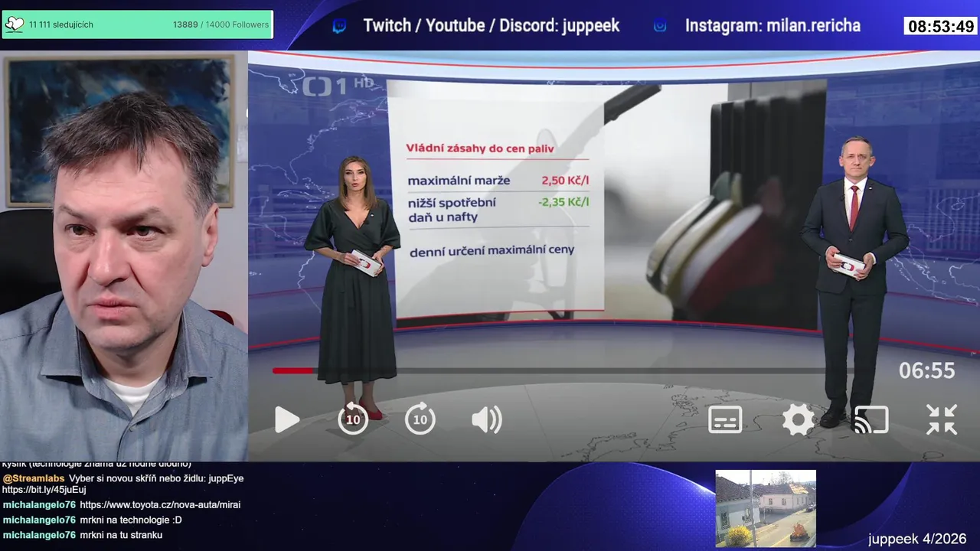This screenshot has width=980, height=551.
Task: Click the street webcam thumbnail
Action: click(766, 509)
